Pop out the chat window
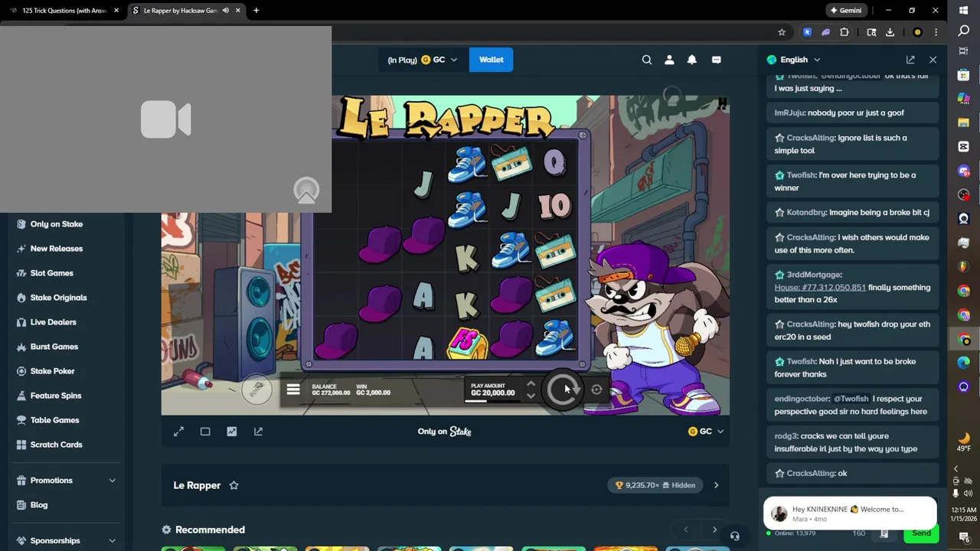This screenshot has height=551, width=980. click(x=910, y=60)
